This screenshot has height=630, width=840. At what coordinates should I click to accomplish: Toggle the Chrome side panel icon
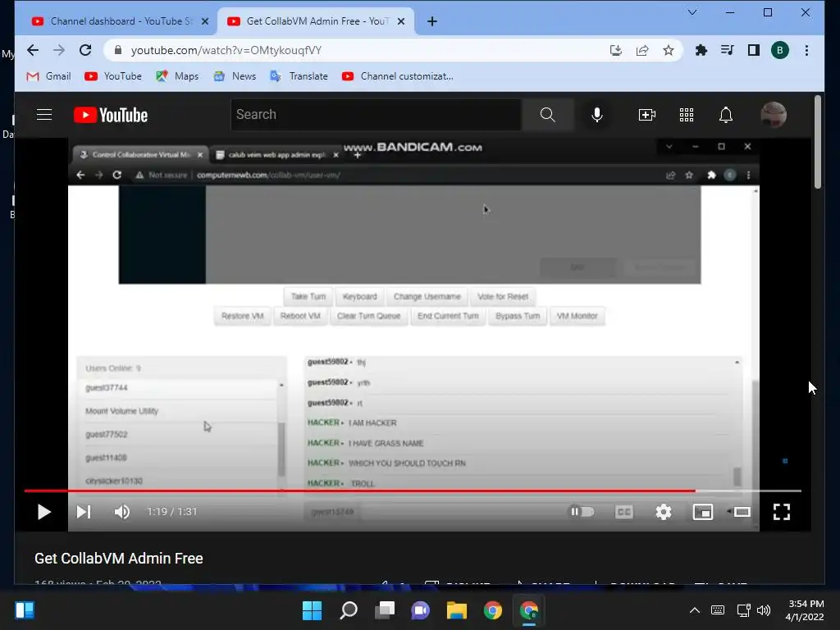(753, 50)
